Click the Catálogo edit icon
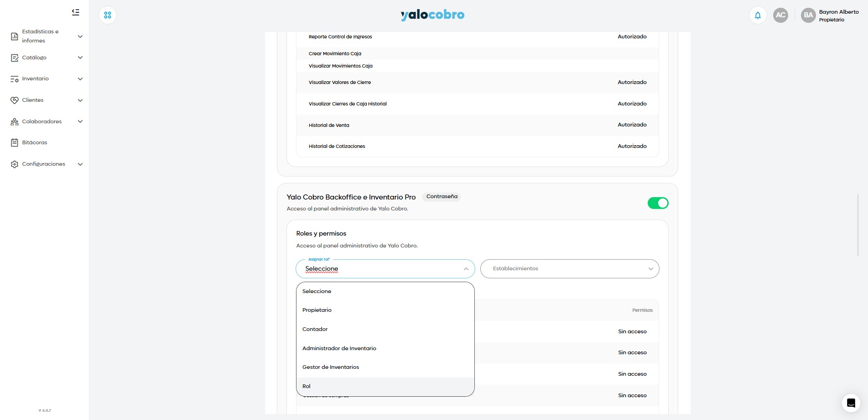The height and width of the screenshot is (420, 868). tap(15, 58)
